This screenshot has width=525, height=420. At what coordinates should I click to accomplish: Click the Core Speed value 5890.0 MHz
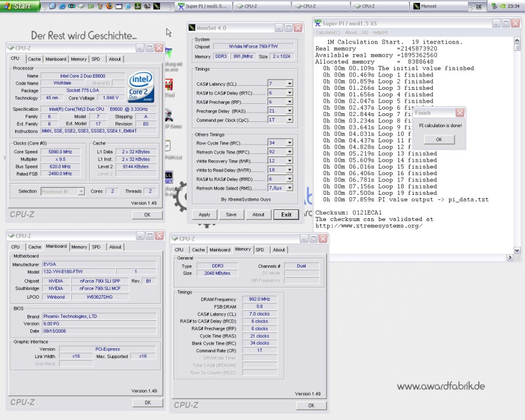pyautogui.click(x=60, y=152)
